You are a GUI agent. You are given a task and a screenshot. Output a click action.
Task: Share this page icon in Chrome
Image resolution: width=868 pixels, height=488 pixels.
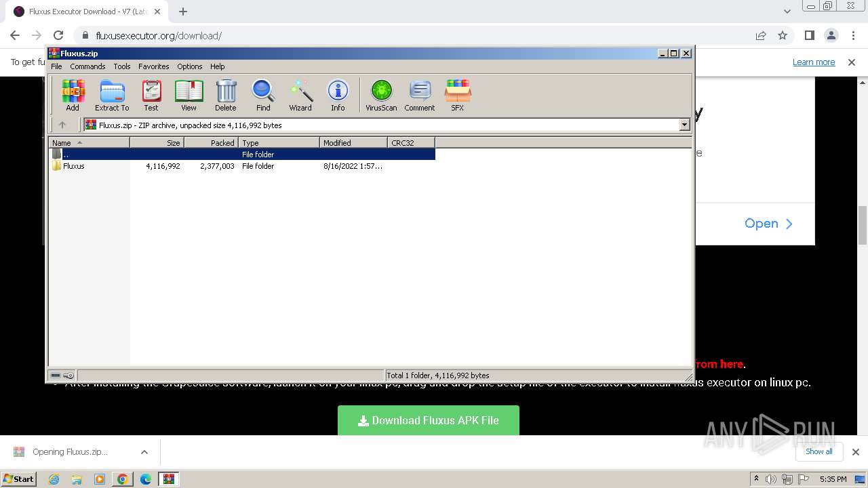click(x=761, y=35)
